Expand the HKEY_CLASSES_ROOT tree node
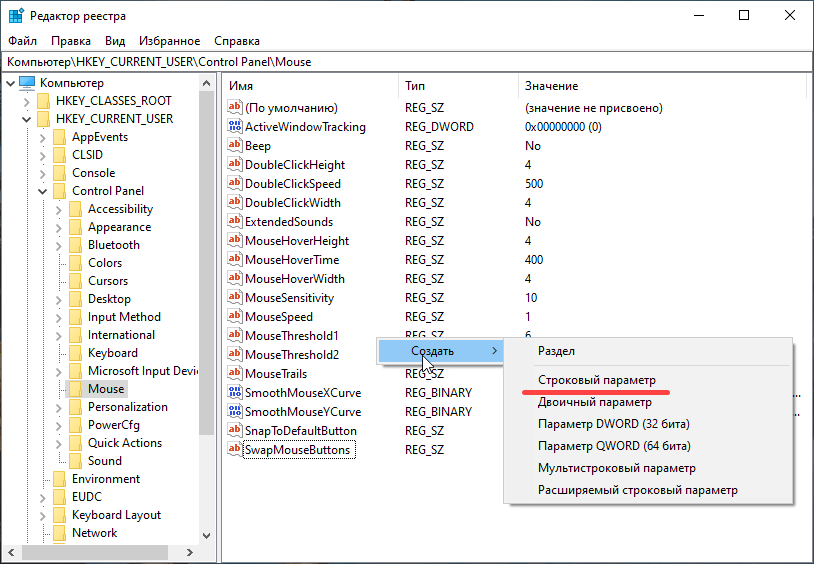The image size is (814, 564). [27, 101]
